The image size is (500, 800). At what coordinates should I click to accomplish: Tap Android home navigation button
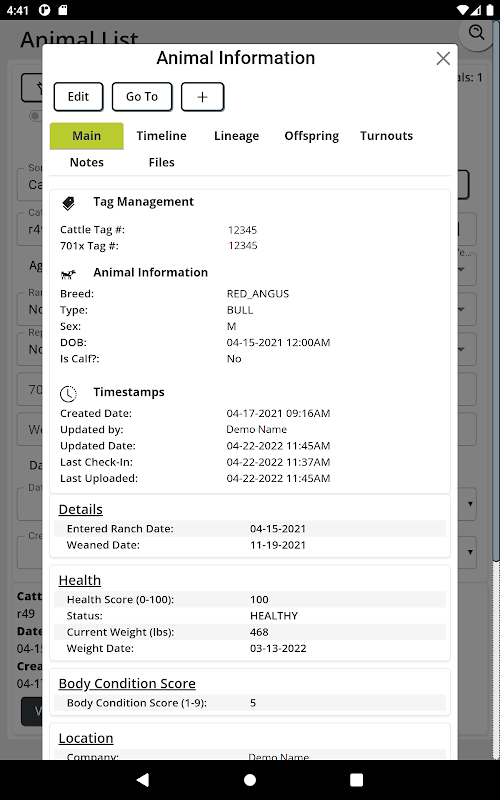pos(250,780)
